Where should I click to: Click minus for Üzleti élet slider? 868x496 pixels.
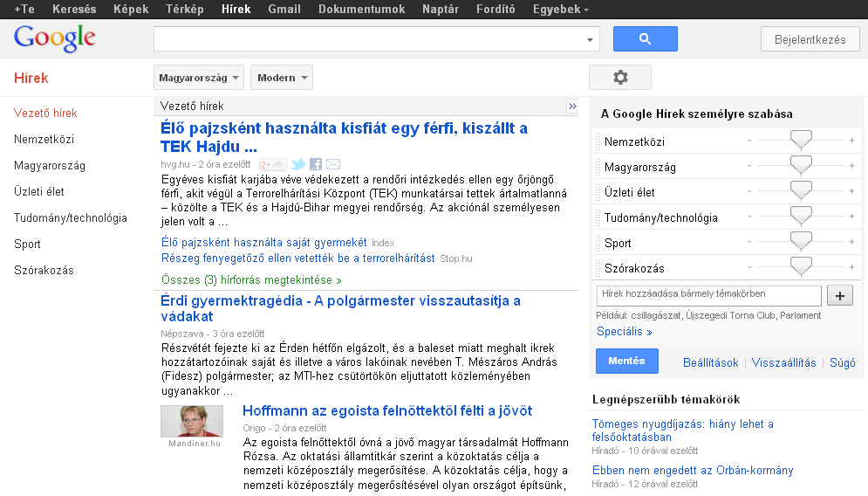coord(749,191)
